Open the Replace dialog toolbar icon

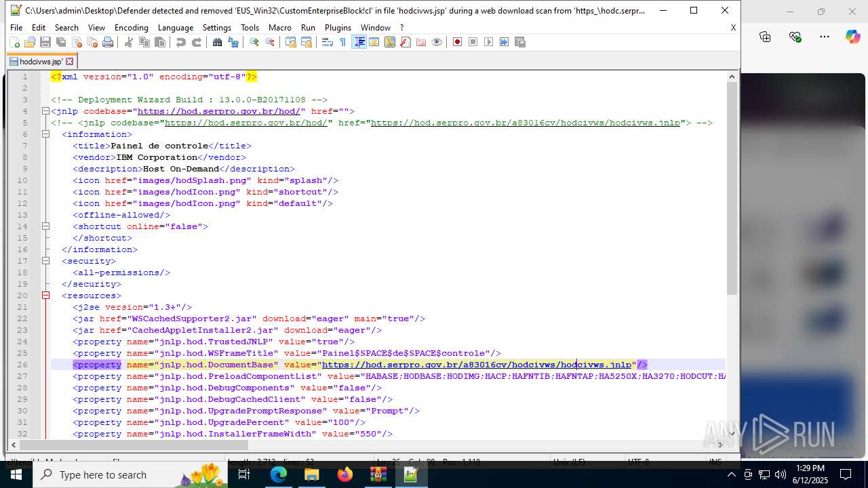(x=233, y=42)
